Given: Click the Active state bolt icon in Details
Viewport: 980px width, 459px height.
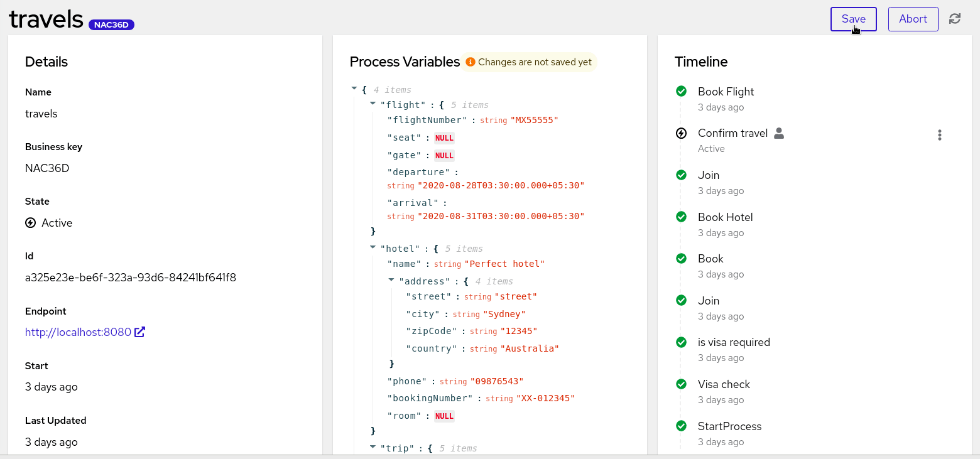Looking at the screenshot, I should coord(30,223).
